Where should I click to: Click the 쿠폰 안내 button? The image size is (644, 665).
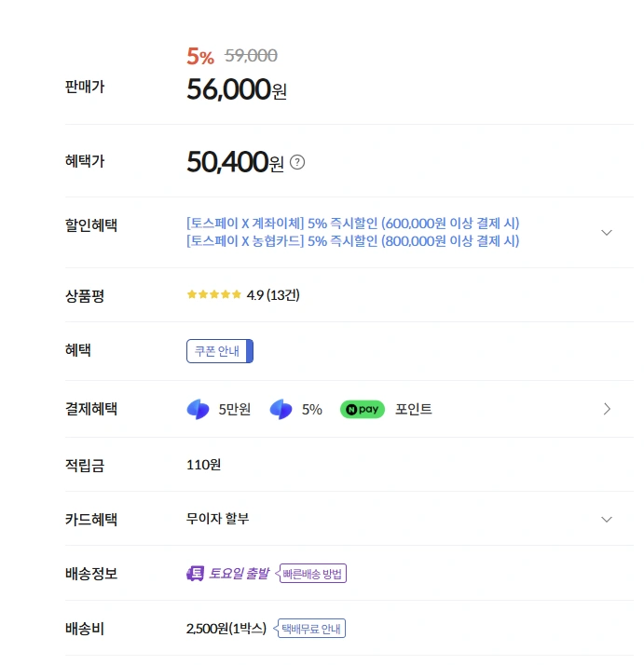tap(219, 351)
